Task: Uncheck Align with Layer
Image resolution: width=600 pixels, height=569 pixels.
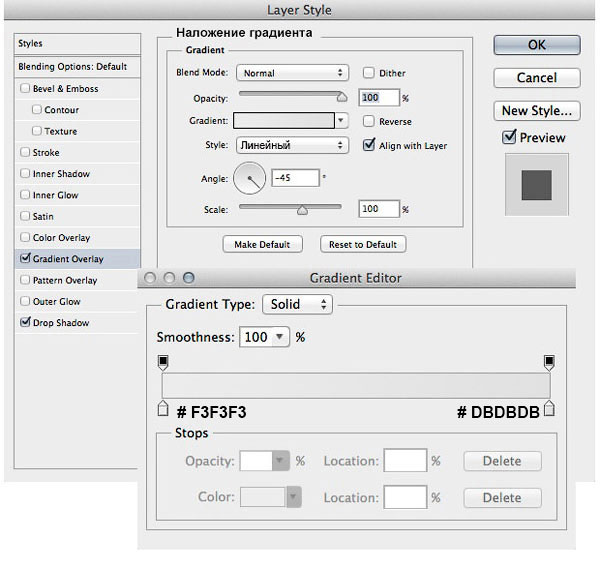Action: click(x=368, y=145)
